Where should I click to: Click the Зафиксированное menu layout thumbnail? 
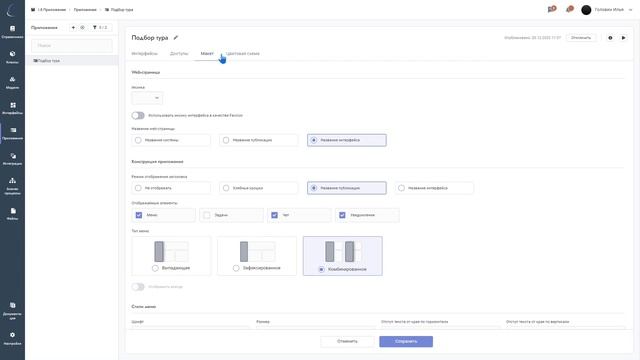(257, 251)
